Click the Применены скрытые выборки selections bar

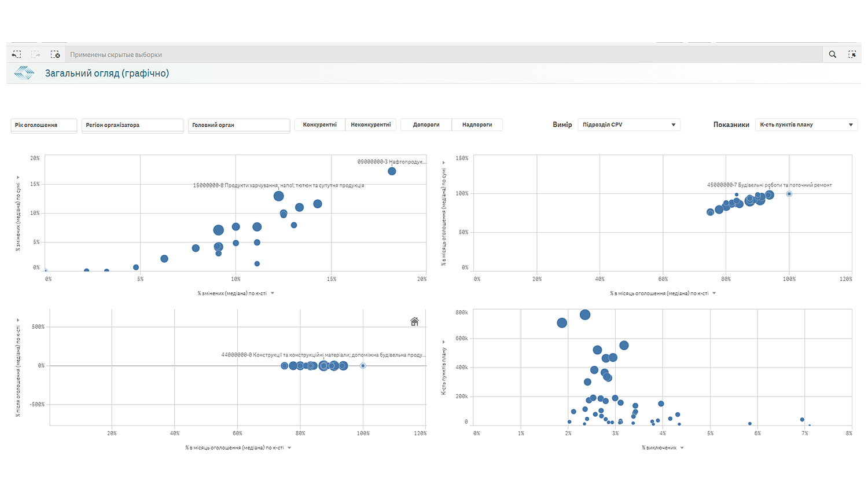(x=116, y=54)
